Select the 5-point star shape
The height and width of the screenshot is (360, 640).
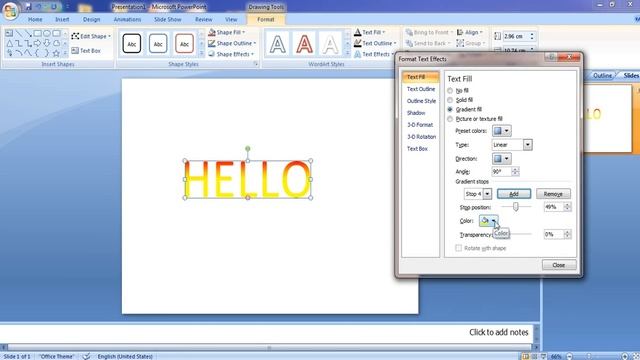tap(56, 53)
